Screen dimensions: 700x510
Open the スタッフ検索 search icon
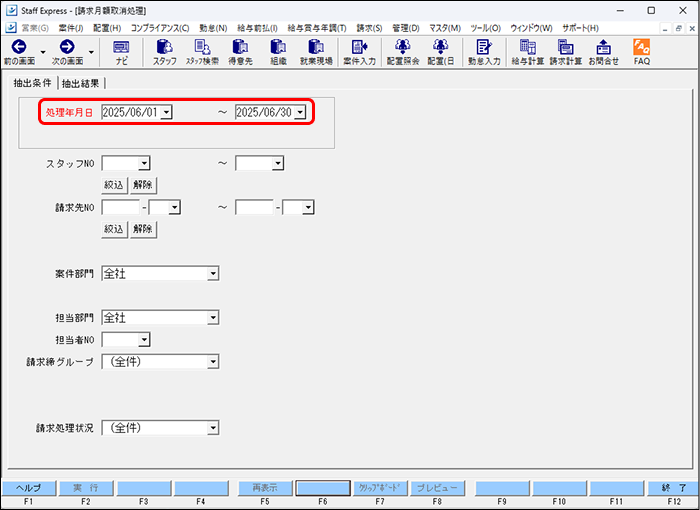pyautogui.click(x=202, y=52)
